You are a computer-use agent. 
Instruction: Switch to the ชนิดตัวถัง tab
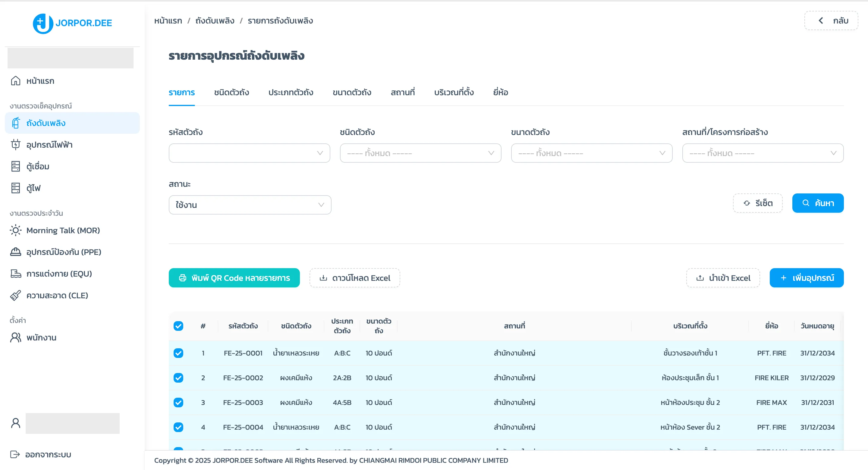(x=231, y=92)
